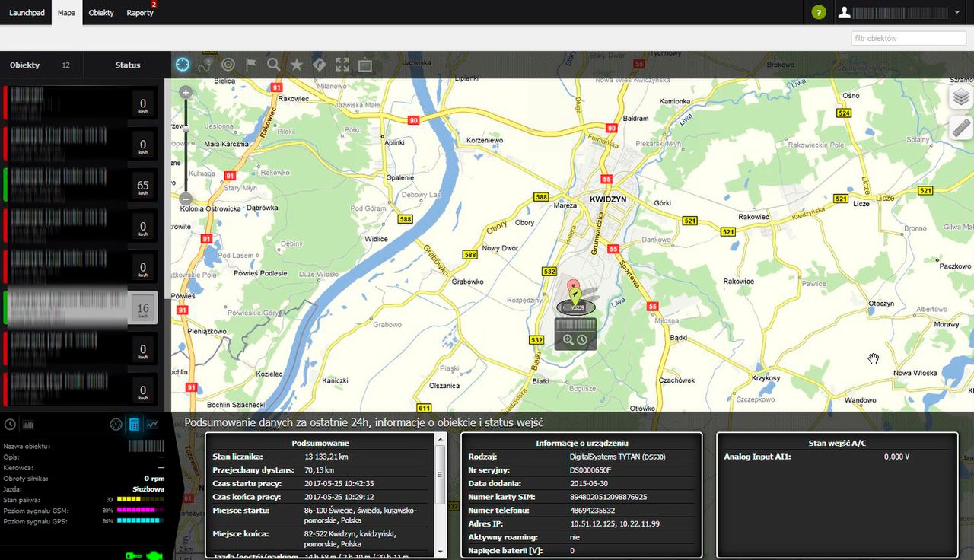This screenshot has width=974, height=560.
Task: Show the speedometer gauge view
Action: (x=116, y=425)
